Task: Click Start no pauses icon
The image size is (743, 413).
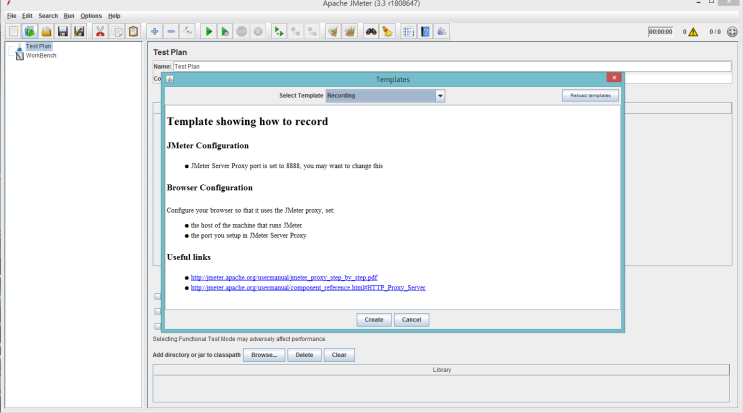Action: (x=225, y=32)
